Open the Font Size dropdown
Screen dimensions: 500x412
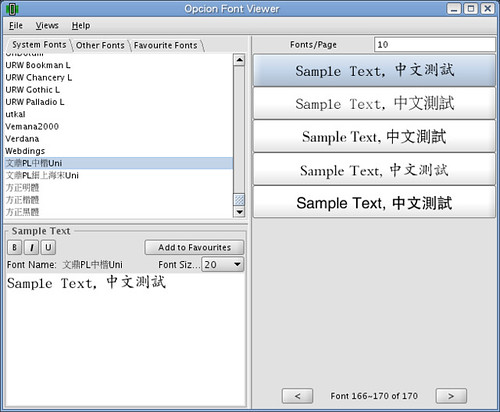coord(223,265)
